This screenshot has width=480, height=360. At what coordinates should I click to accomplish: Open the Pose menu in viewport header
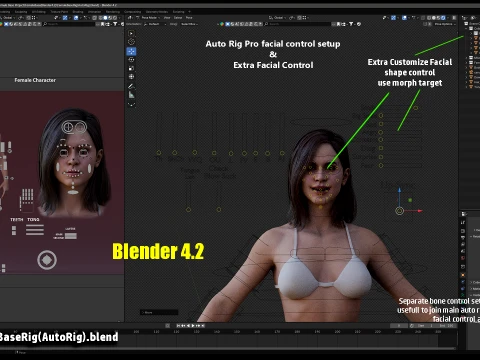[189, 18]
